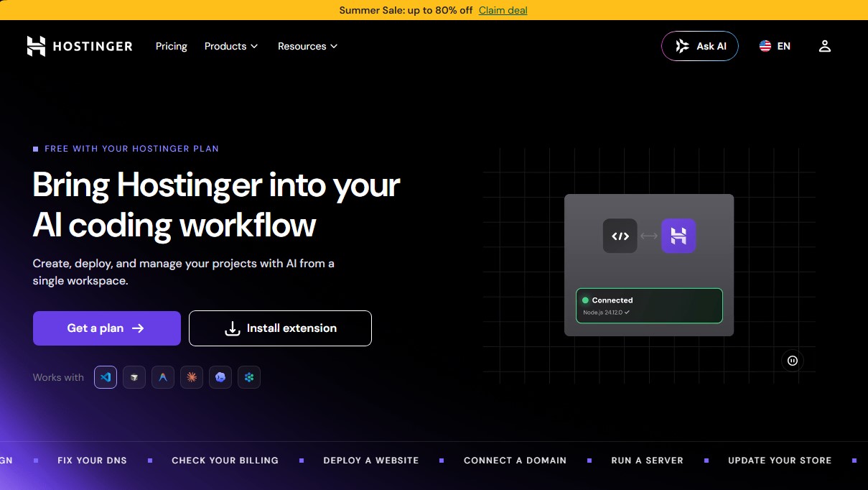Click the code brackets icon in illustration

pyautogui.click(x=620, y=236)
